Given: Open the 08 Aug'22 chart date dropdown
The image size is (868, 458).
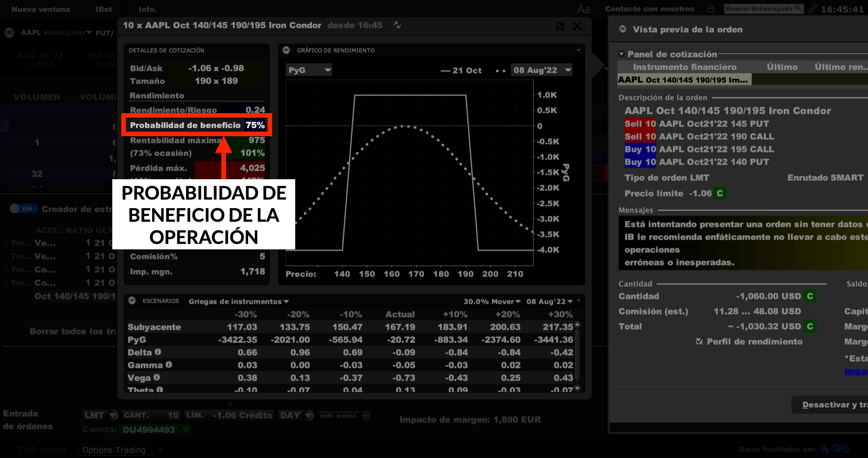Looking at the screenshot, I should click(x=542, y=70).
